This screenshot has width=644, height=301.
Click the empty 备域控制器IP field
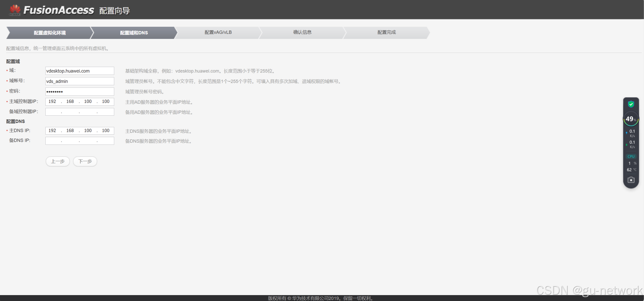click(x=80, y=112)
